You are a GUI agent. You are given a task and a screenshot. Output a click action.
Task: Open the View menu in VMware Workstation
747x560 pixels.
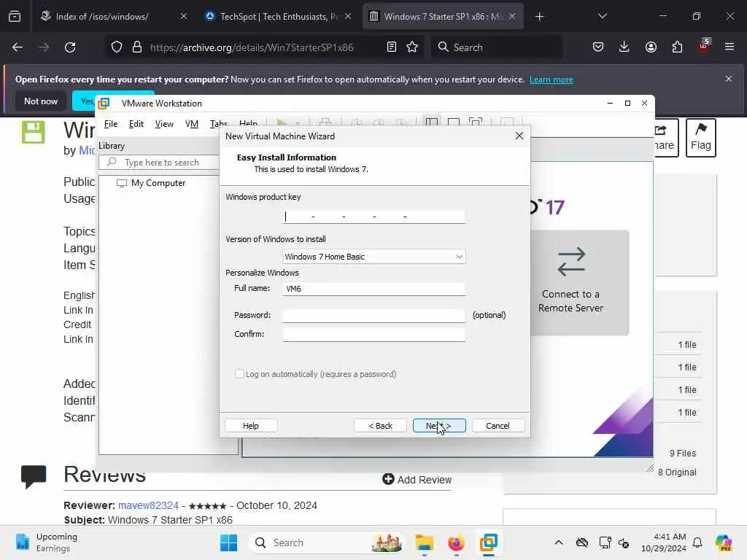(x=164, y=124)
